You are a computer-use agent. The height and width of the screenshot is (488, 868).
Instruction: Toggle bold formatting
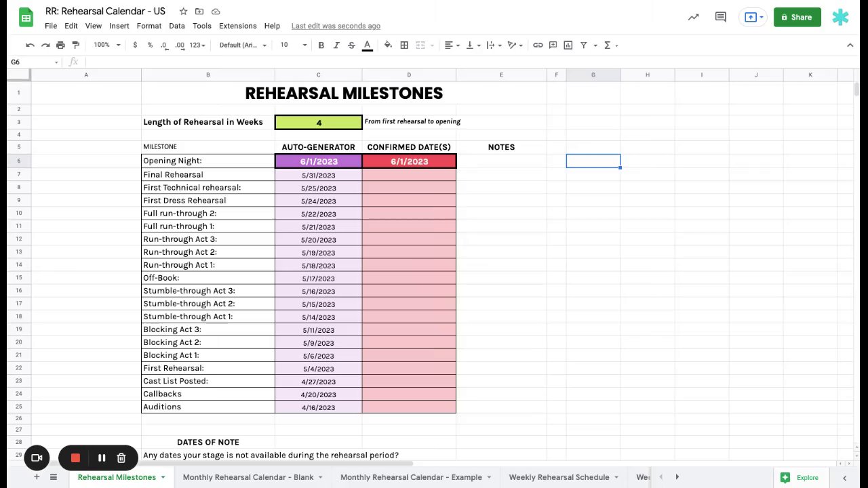point(321,45)
